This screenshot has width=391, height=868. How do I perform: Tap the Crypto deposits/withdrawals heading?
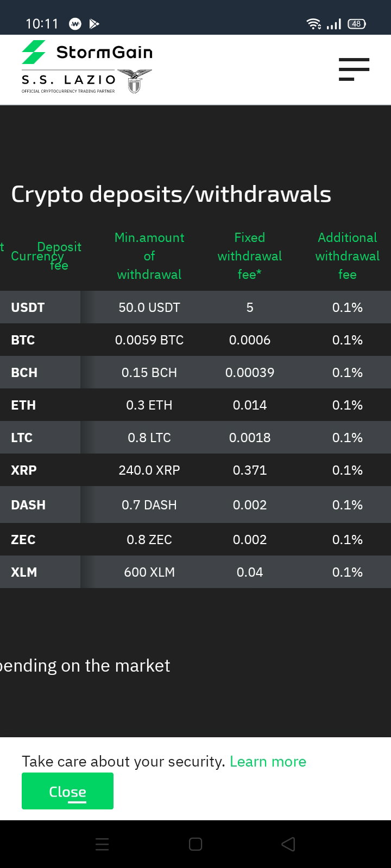171,194
